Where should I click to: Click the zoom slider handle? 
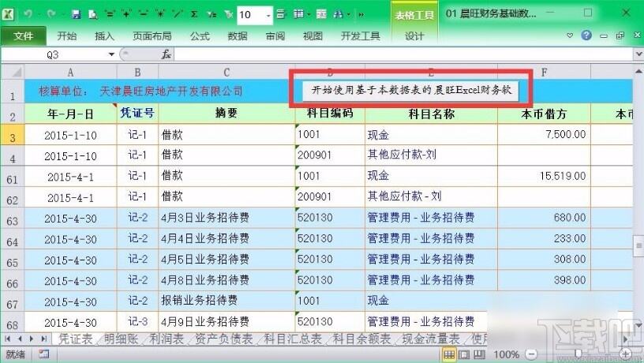point(578,354)
